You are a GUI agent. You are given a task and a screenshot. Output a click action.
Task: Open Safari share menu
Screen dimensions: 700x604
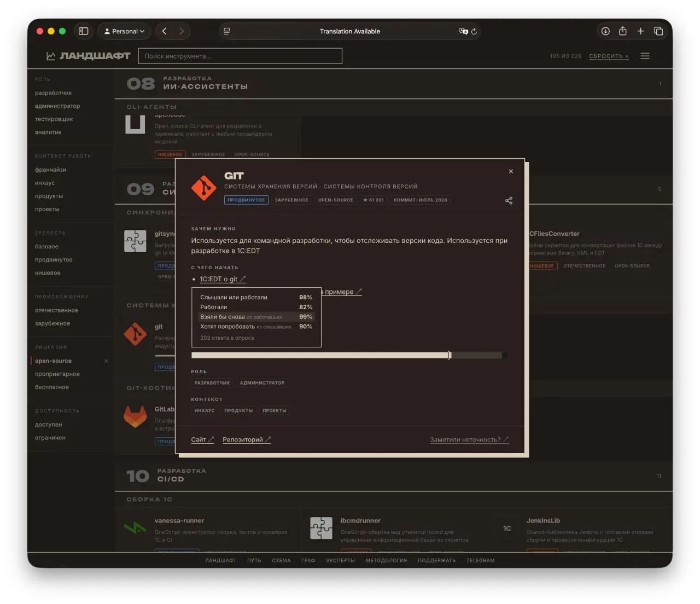coord(623,31)
